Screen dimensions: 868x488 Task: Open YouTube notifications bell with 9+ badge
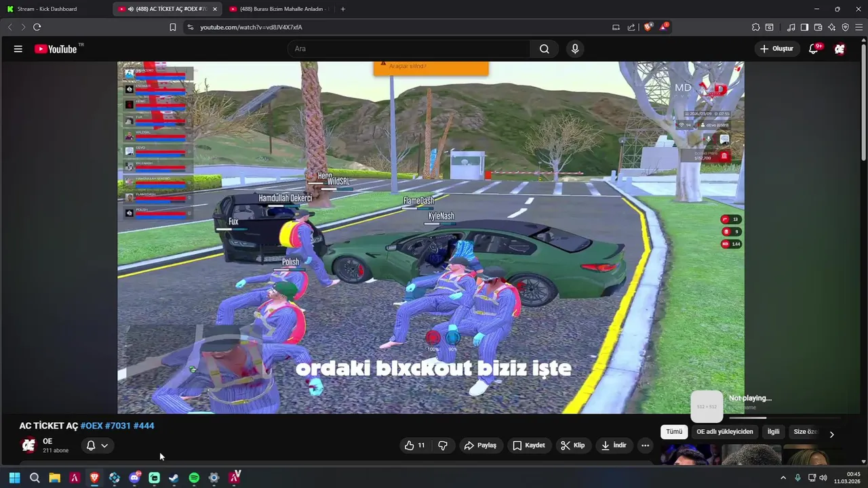[x=814, y=49]
